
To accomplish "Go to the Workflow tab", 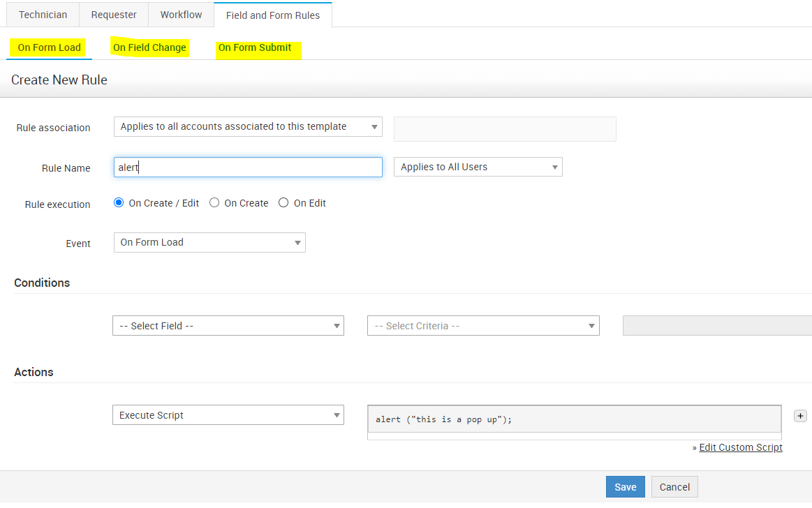I will pos(181,15).
